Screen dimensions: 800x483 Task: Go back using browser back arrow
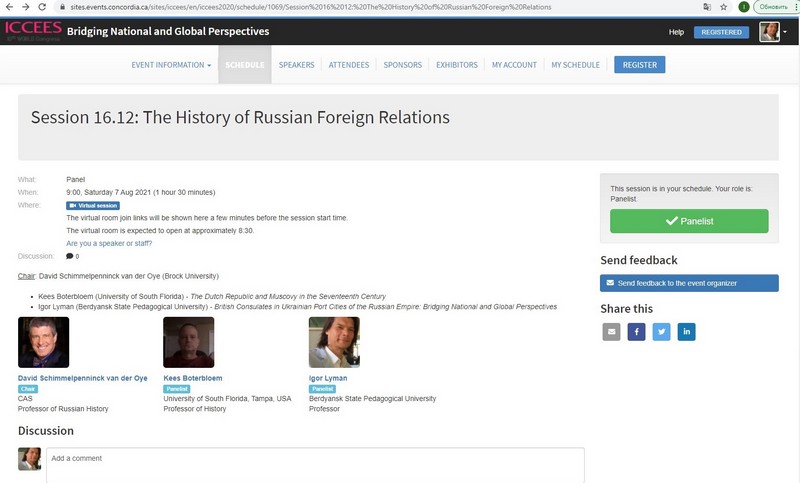pos(8,7)
